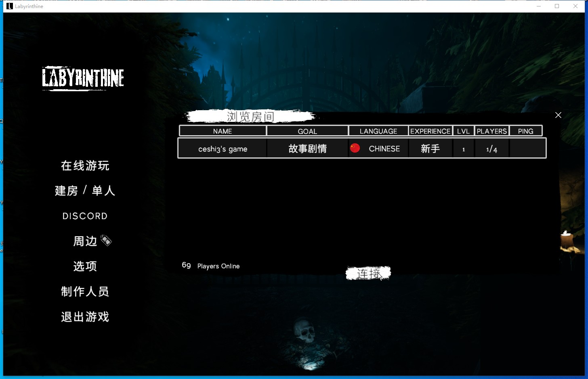
Task: Sort rooms by NAME column header
Action: click(223, 131)
